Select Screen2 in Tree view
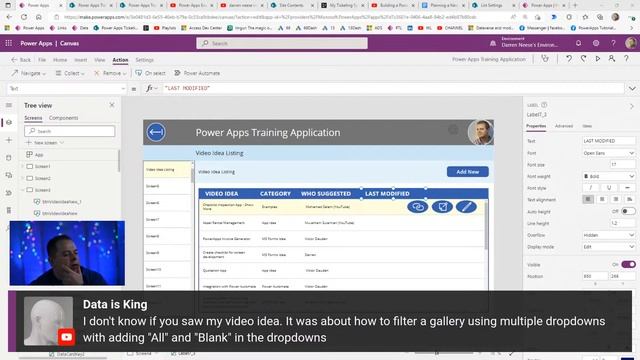This screenshot has width=640, height=360. pyautogui.click(x=43, y=178)
